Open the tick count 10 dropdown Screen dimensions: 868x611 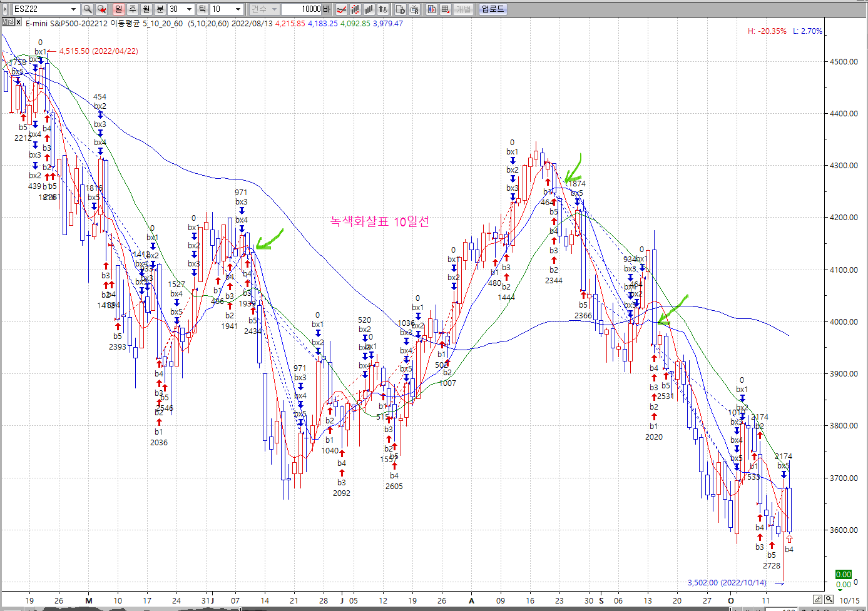(238, 9)
